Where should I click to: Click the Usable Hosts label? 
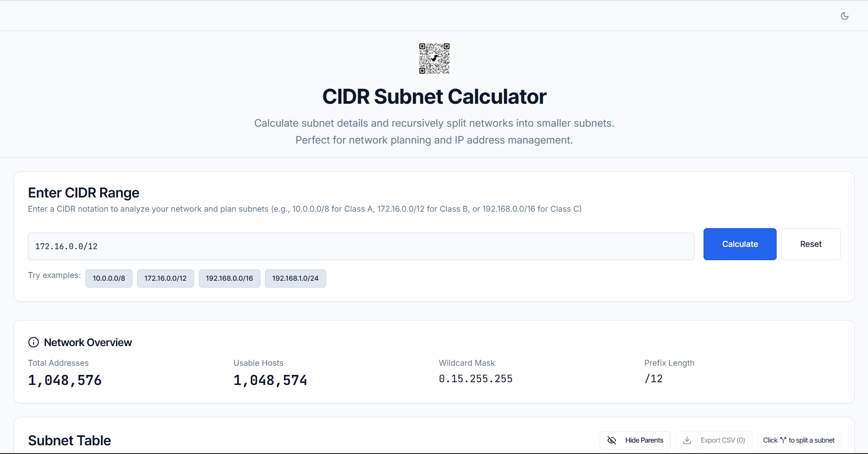pyautogui.click(x=259, y=363)
